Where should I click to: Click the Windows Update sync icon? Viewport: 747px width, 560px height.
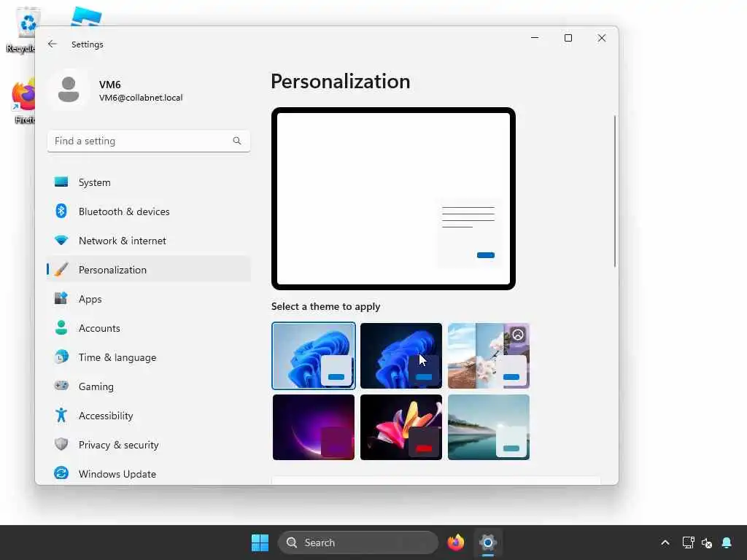(x=61, y=473)
